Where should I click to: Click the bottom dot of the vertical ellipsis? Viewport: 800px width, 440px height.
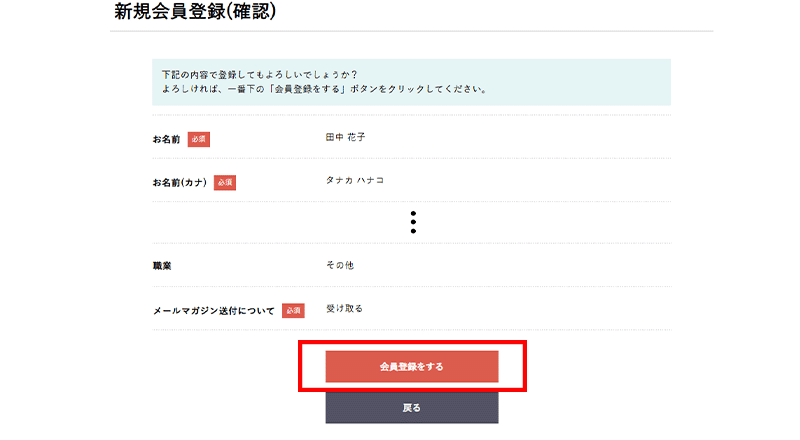coord(413,231)
